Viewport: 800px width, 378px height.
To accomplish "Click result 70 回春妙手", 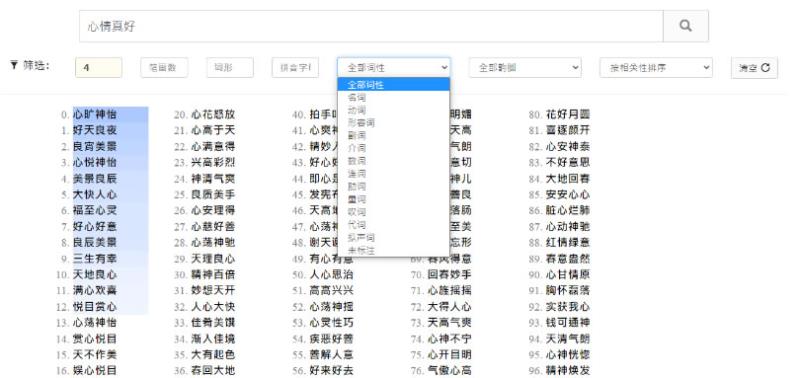I will point(449,274).
